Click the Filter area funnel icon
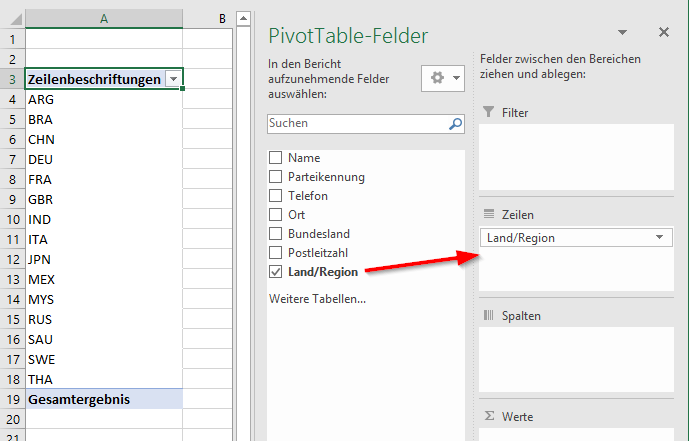This screenshot has height=441, width=689. 489,113
